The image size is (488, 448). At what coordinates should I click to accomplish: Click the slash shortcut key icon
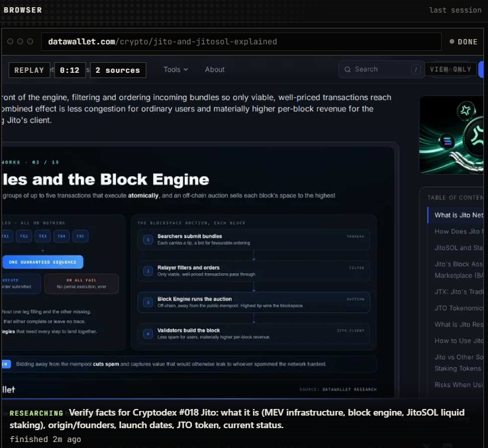pos(415,69)
